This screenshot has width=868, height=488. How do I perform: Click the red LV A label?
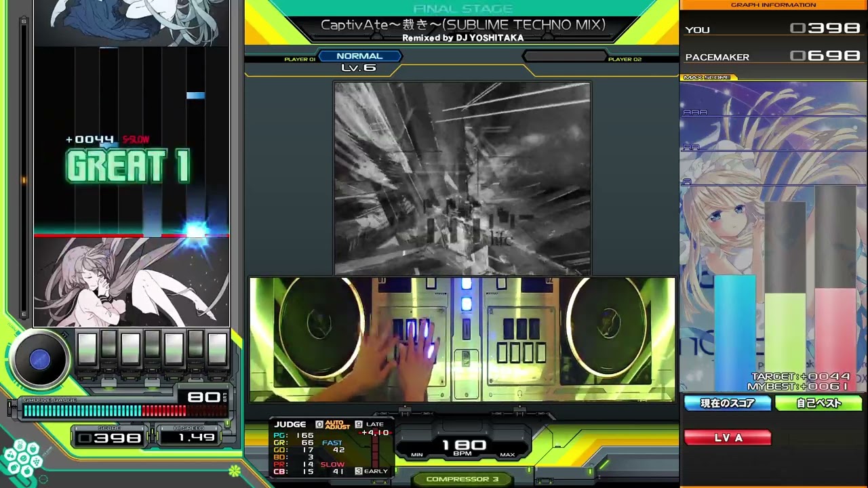(x=728, y=438)
